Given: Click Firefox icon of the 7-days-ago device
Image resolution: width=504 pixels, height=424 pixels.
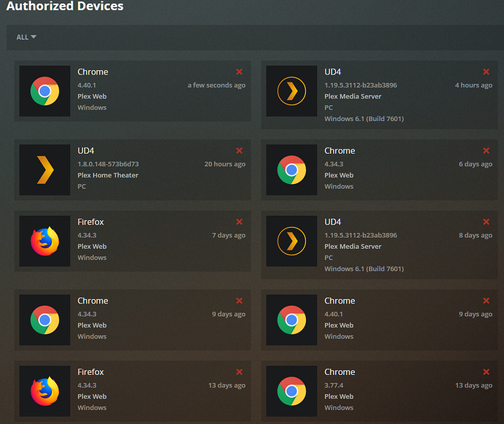Looking at the screenshot, I should [x=45, y=242].
